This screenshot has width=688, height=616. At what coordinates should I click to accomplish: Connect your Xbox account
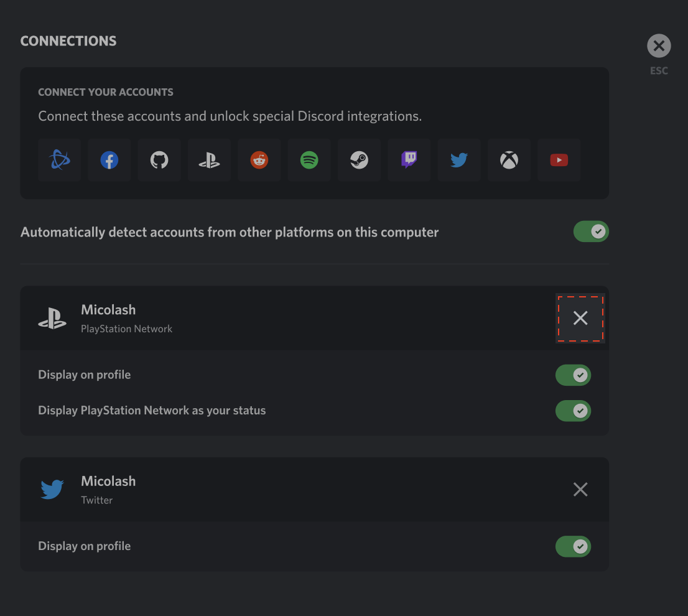coord(509,161)
